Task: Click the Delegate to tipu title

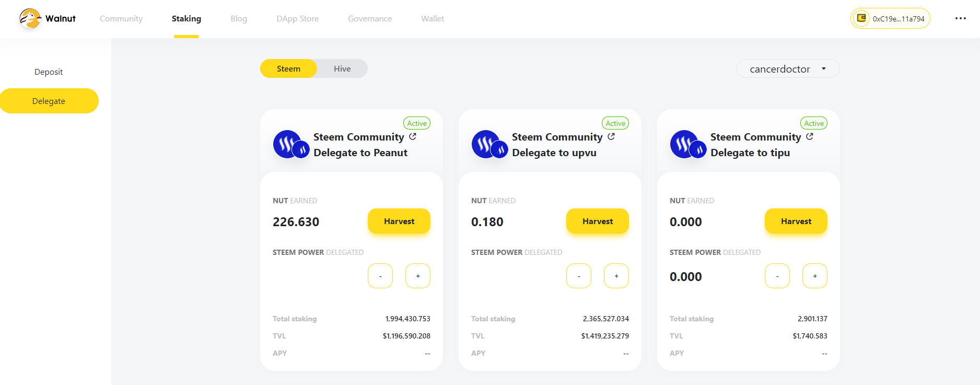Action: point(750,153)
